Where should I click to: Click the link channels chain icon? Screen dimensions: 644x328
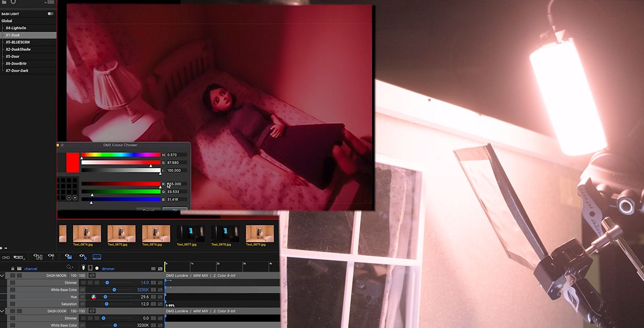6,257
